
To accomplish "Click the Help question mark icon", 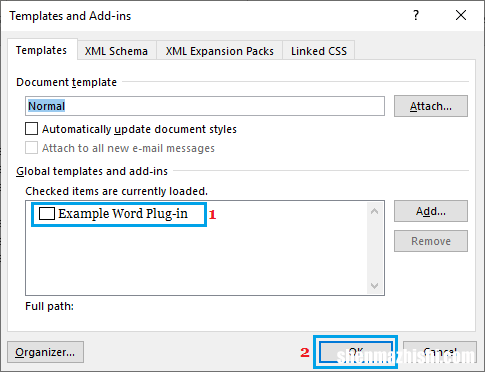I will 416,15.
